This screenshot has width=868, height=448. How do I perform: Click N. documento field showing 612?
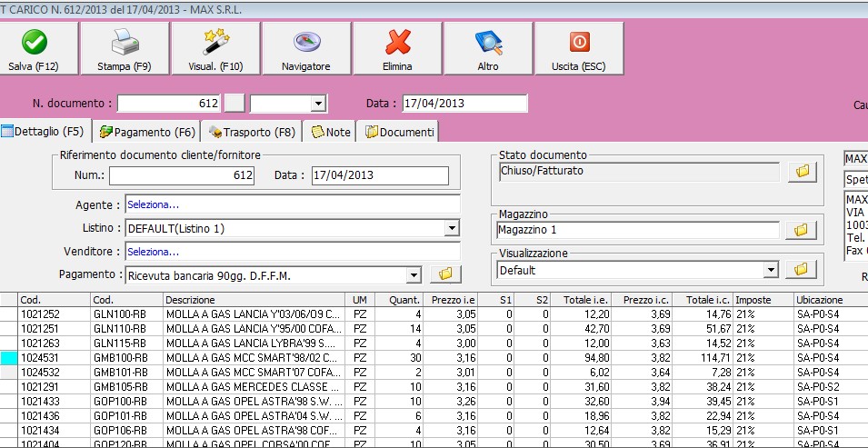[169, 104]
